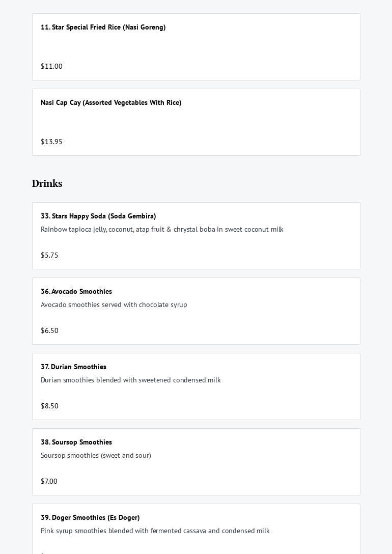Click the Rainbow tapioca jelly description

pyautogui.click(x=162, y=229)
